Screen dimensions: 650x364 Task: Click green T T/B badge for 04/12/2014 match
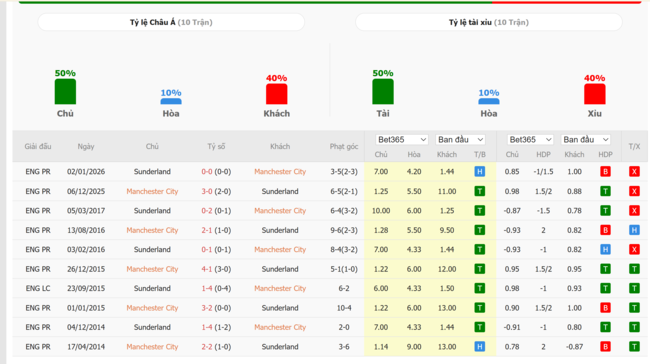pos(480,327)
